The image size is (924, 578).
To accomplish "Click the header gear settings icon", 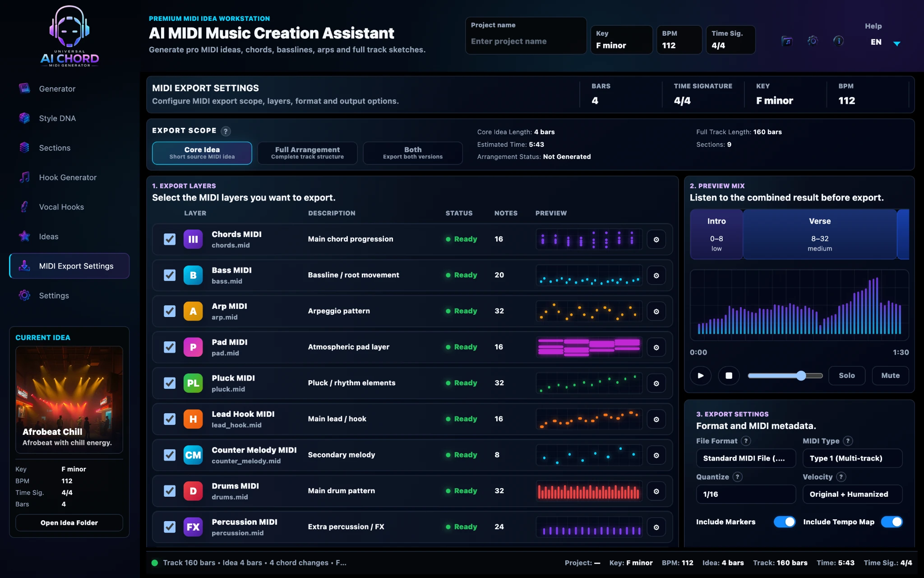I will tap(813, 41).
